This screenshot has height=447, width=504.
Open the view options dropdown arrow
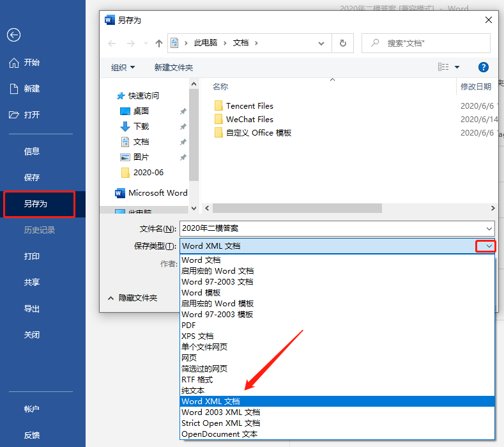pos(457,67)
